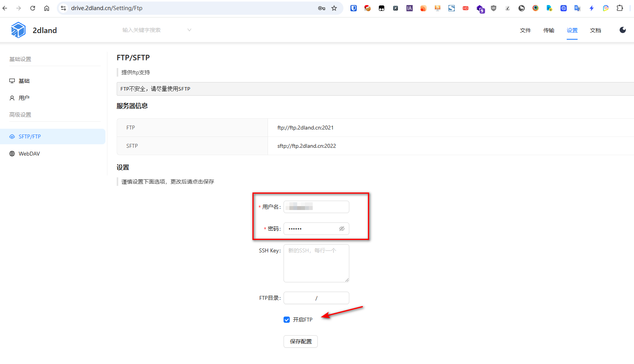Viewport: 634px width, 364px height.
Task: Open the Bitwarden extension icon
Action: coord(353,8)
